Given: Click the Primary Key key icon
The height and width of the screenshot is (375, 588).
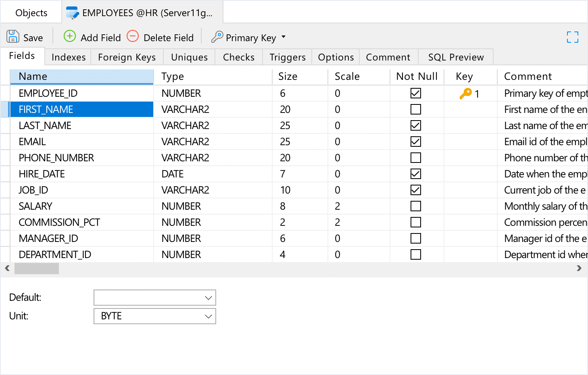Looking at the screenshot, I should coord(217,37).
